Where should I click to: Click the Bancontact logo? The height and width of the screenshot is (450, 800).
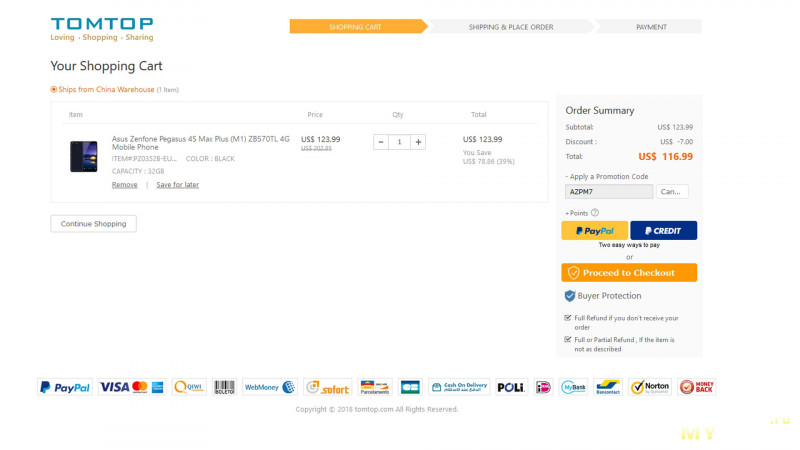(x=608, y=387)
